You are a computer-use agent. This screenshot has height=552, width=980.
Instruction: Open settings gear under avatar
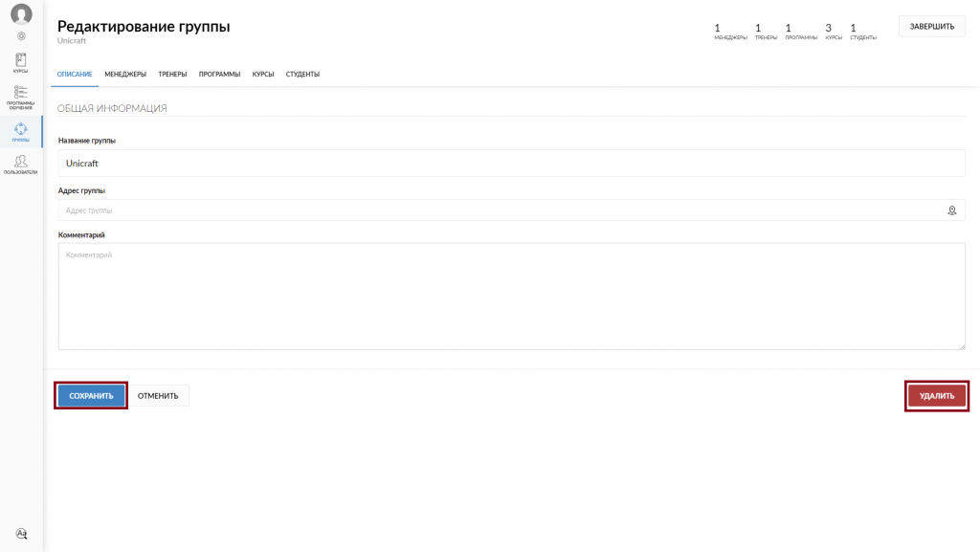21,36
